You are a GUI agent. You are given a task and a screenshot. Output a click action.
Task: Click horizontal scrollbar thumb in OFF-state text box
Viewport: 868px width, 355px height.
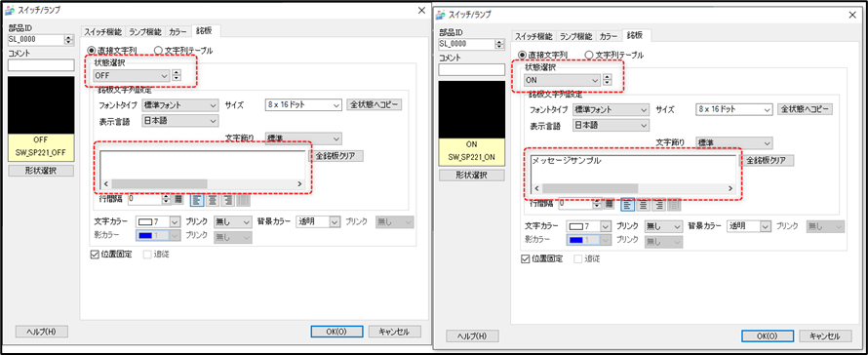[159, 184]
